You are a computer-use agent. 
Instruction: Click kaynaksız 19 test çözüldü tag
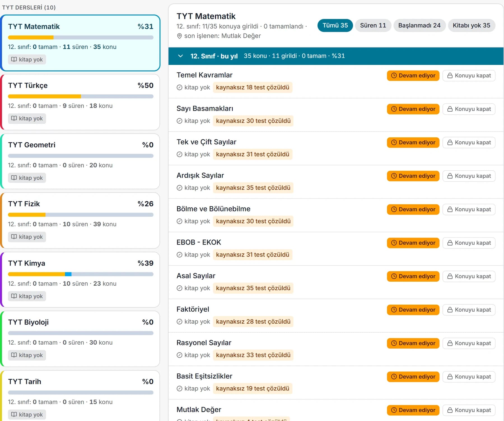(x=253, y=389)
